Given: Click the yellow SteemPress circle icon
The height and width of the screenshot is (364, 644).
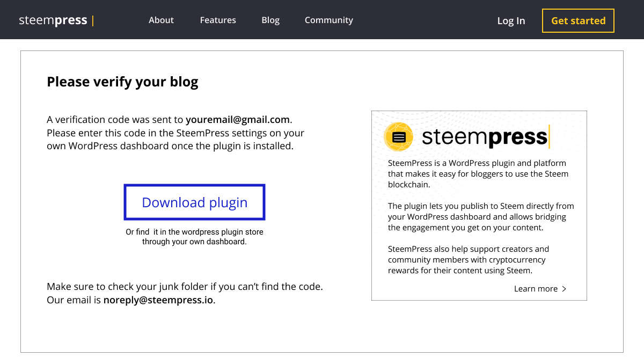Looking at the screenshot, I should click(399, 137).
